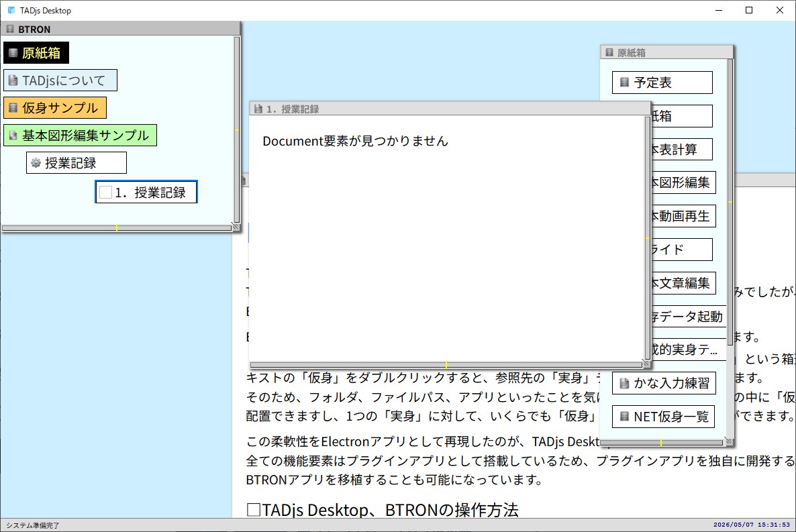Click the システム準備完了 status bar message
The image size is (796, 532).
coord(32,525)
